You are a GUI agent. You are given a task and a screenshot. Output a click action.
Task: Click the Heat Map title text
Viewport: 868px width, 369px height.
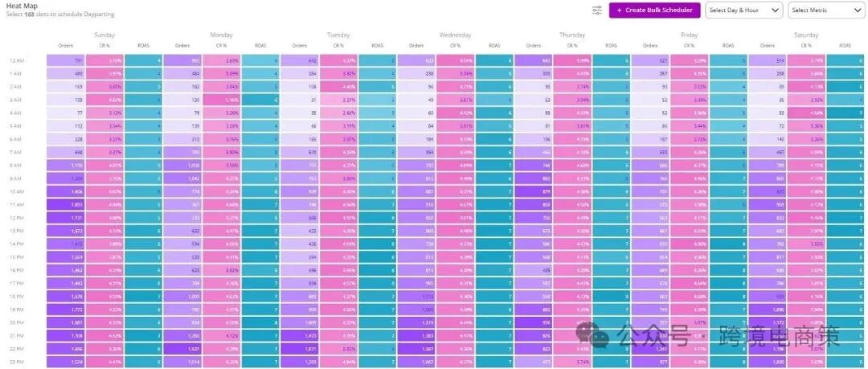point(18,6)
